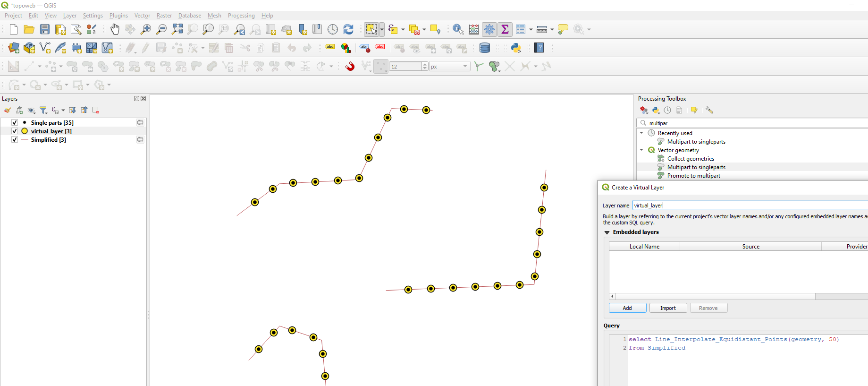Image resolution: width=868 pixels, height=386 pixels.
Task: Select Collect geometries algorithm
Action: coord(691,159)
